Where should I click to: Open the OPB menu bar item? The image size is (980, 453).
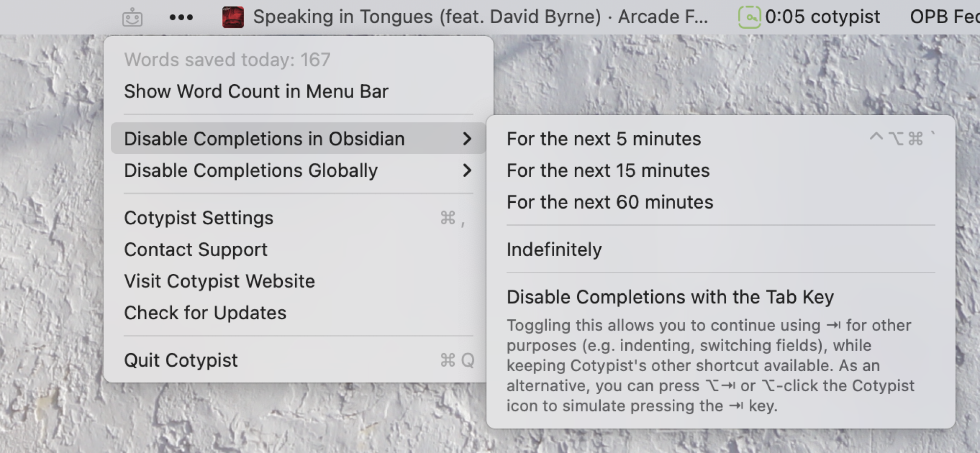[945, 17]
